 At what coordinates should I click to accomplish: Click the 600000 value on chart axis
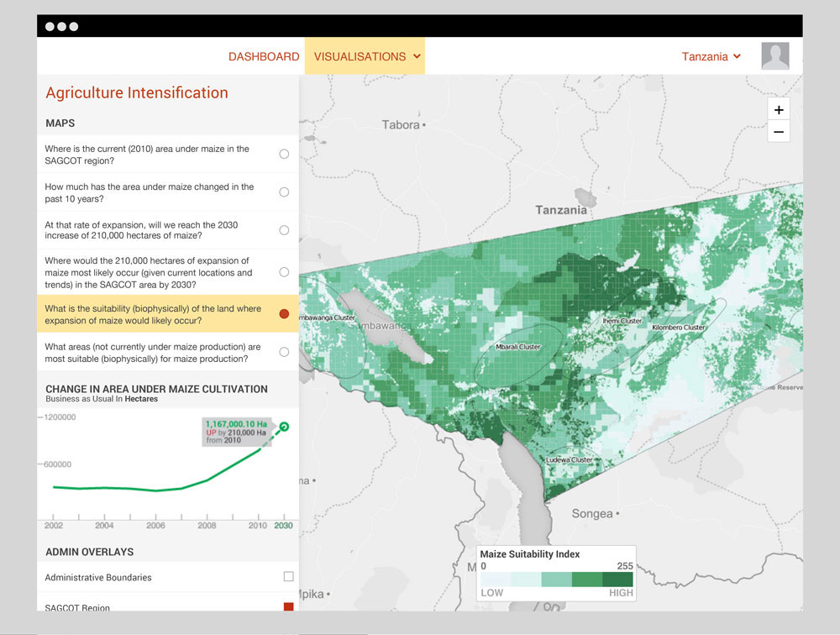click(57, 464)
